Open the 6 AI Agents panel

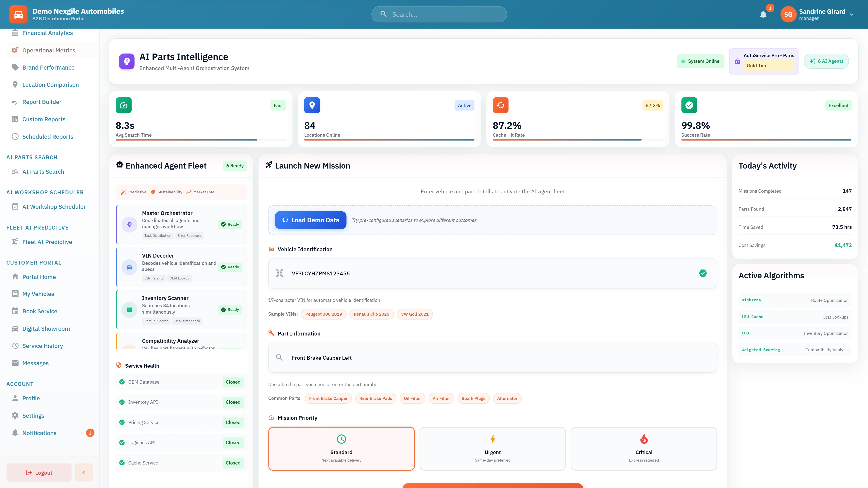pyautogui.click(x=826, y=61)
